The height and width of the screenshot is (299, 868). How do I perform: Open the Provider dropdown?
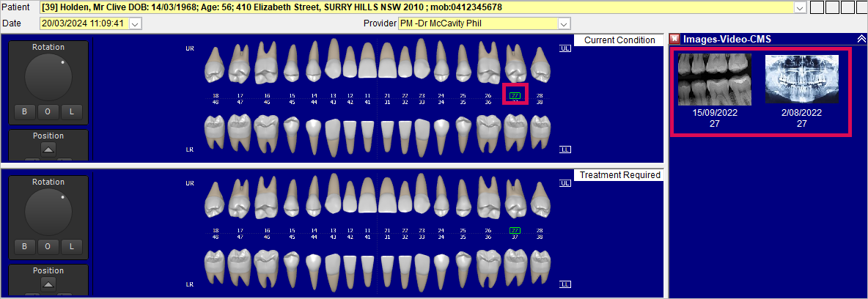click(x=564, y=23)
